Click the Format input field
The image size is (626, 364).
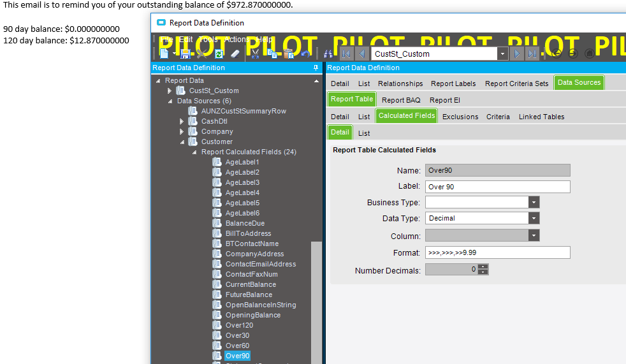497,252
